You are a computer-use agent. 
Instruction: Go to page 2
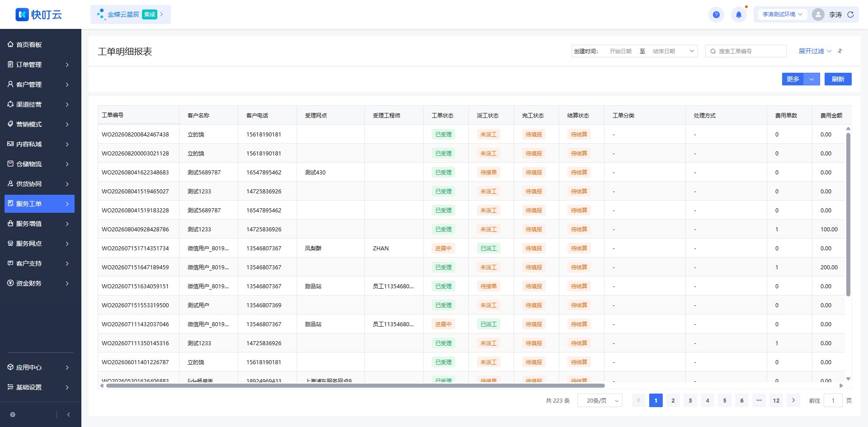click(673, 400)
